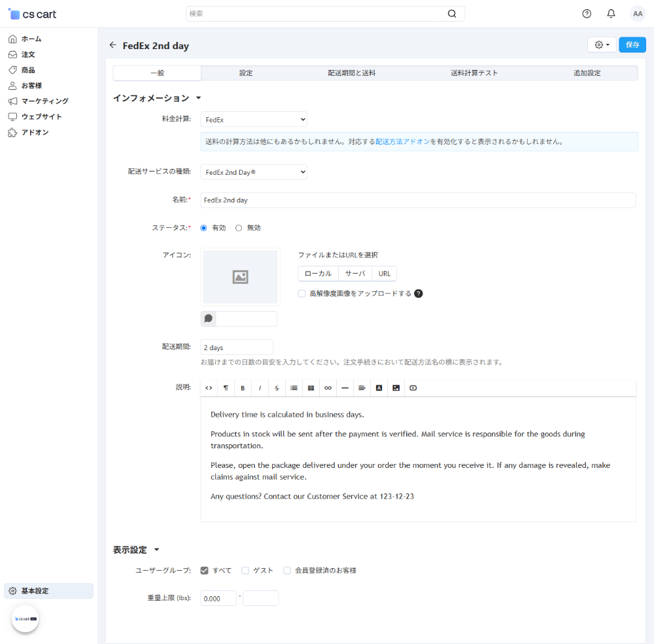Open the notifications bell icon
654x644 pixels.
click(611, 14)
